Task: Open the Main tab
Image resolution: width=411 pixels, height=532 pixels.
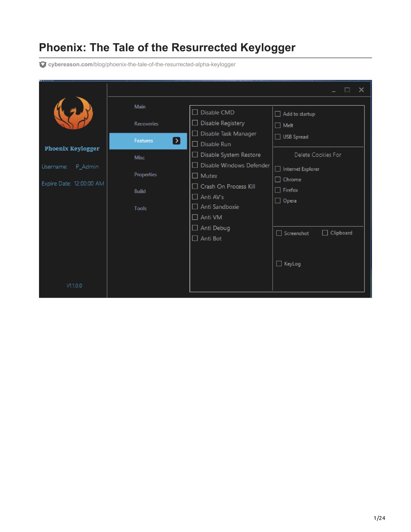Action: [x=140, y=107]
